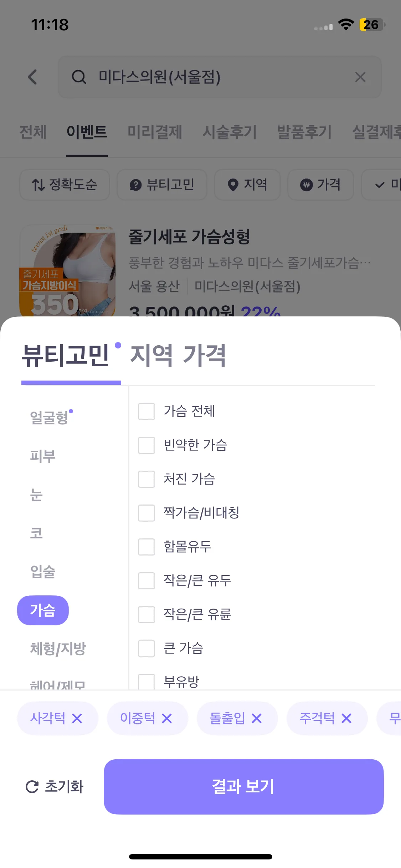The width and height of the screenshot is (401, 868).
Task: Open the 정확도순 sort dropdown
Action: [x=65, y=185]
